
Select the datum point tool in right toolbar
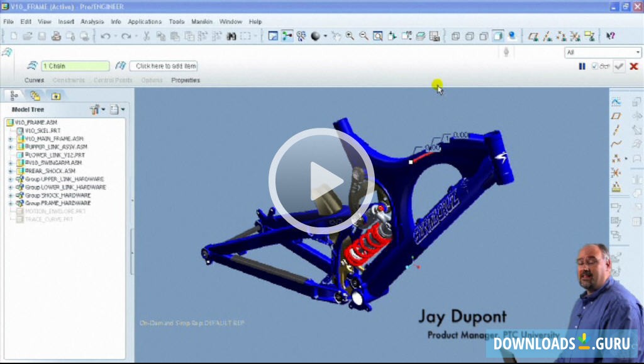pyautogui.click(x=616, y=158)
